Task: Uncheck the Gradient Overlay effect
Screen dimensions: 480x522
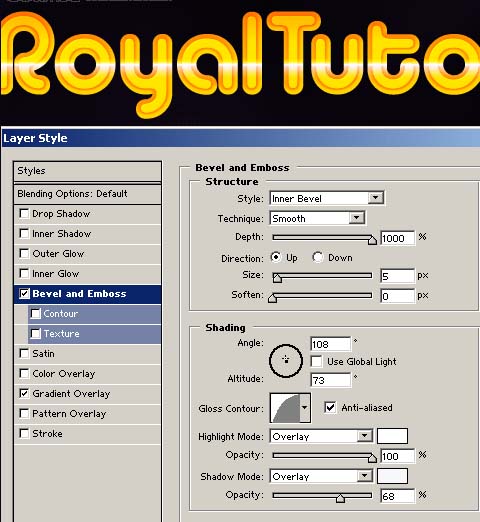Action: [x=24, y=393]
